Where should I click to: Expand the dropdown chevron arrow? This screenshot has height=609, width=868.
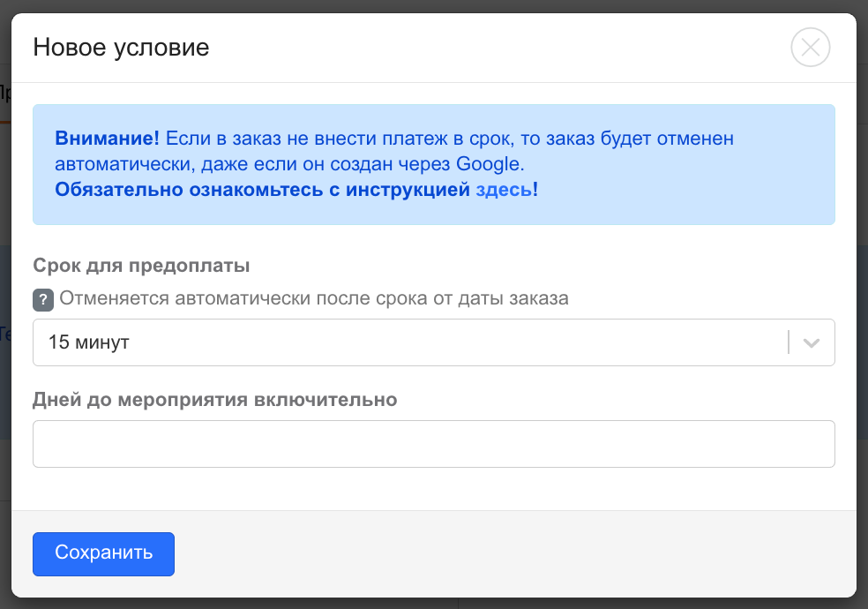812,342
